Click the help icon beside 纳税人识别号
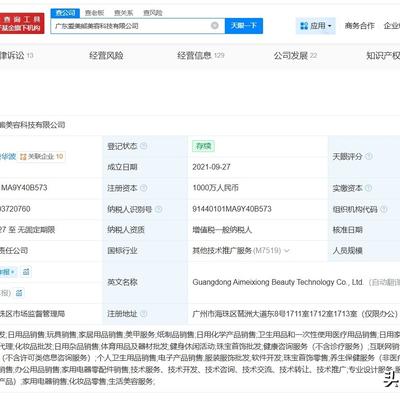 [159, 209]
